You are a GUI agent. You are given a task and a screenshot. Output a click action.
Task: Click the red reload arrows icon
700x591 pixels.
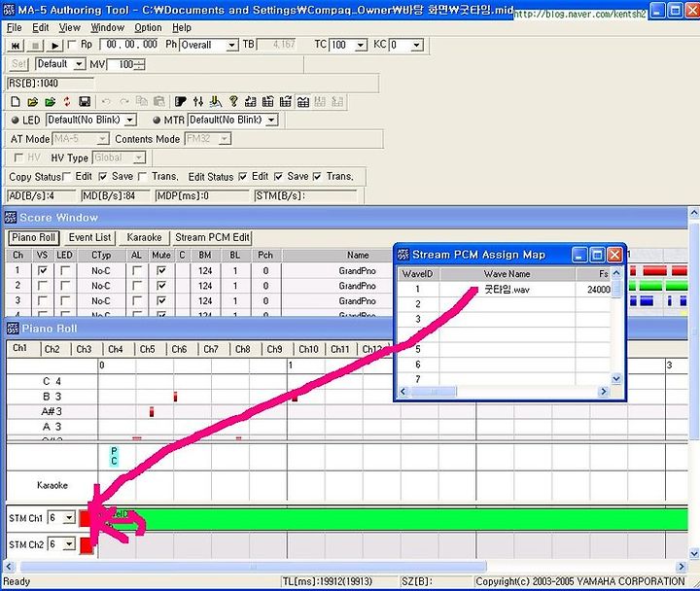click(x=67, y=102)
